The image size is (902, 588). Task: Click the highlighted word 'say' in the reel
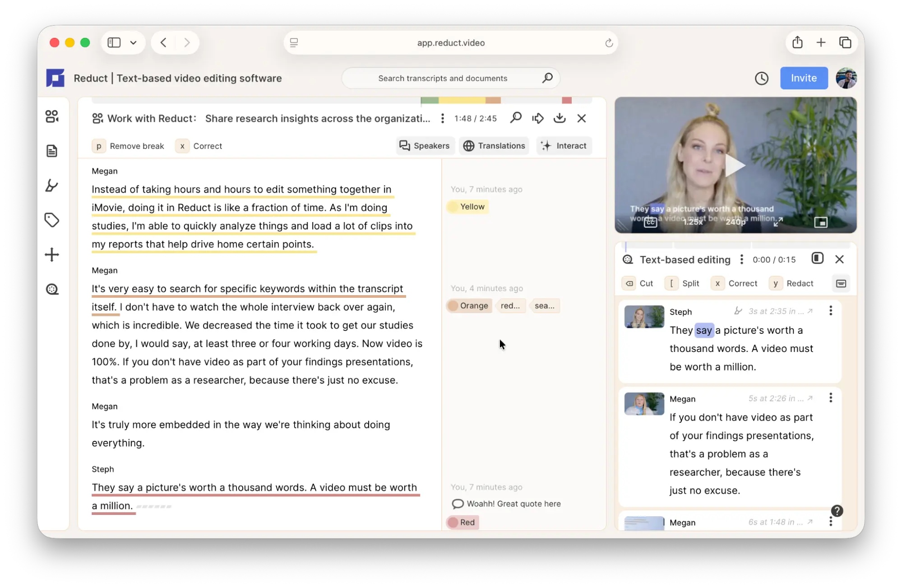click(x=704, y=330)
